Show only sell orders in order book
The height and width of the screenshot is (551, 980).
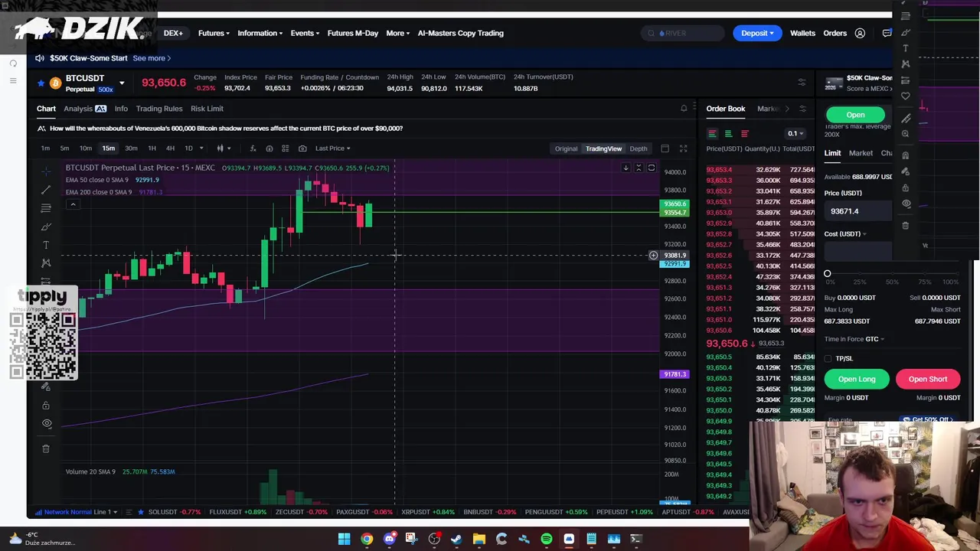744,134
